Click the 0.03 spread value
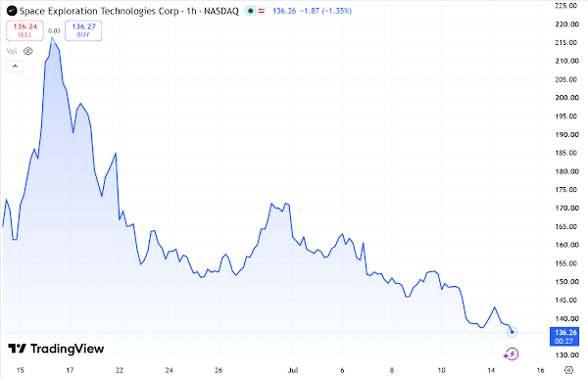 (54, 30)
